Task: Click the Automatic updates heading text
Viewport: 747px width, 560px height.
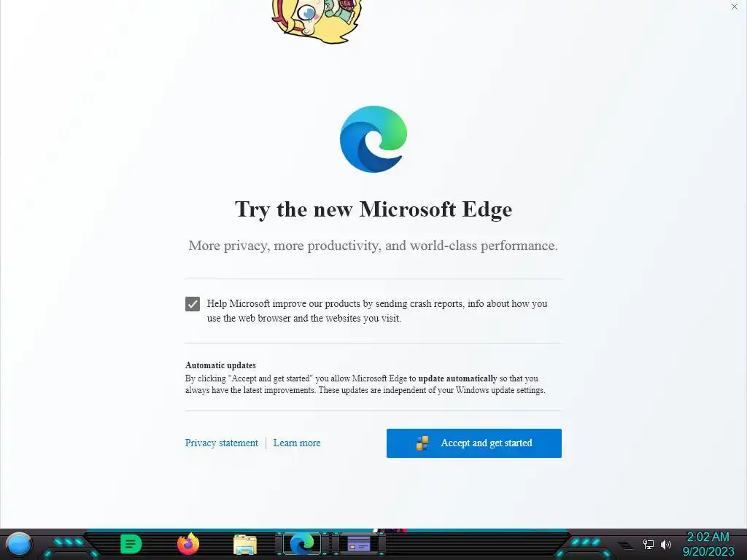Action: point(220,365)
